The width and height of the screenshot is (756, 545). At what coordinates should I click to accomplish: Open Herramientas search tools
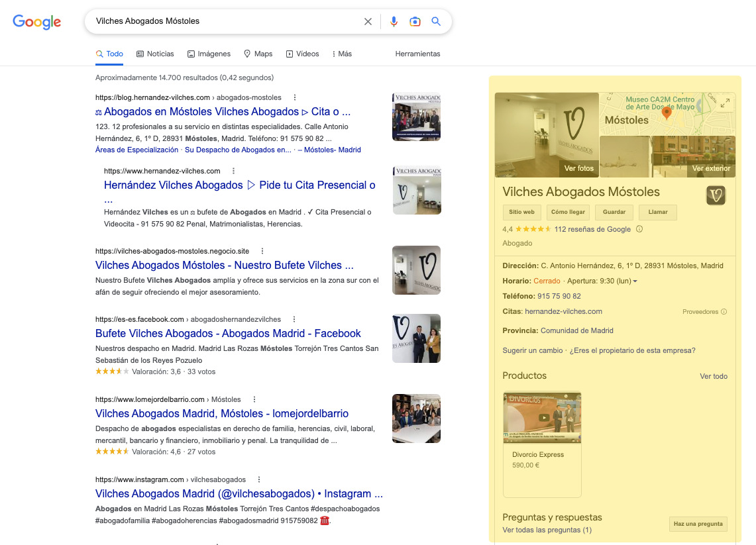click(417, 54)
